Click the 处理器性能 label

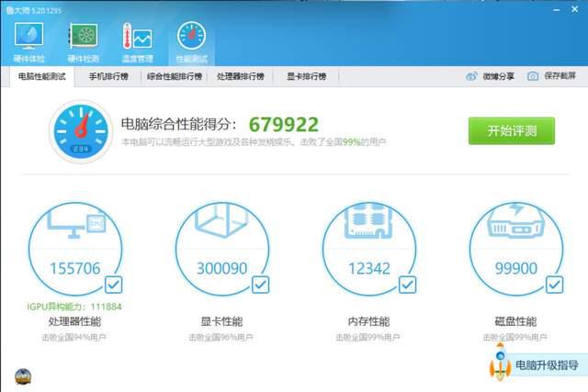tap(74, 321)
